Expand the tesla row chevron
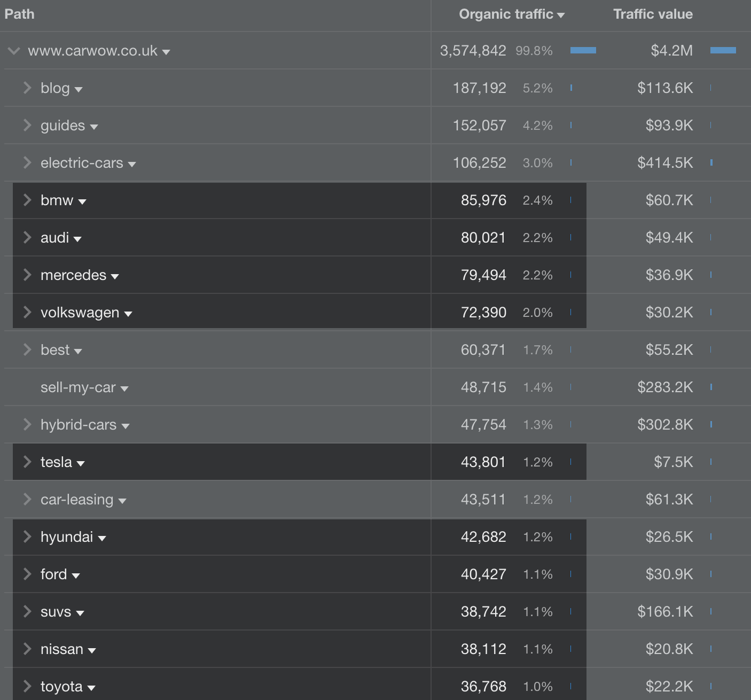This screenshot has width=751, height=700. pyautogui.click(x=27, y=462)
